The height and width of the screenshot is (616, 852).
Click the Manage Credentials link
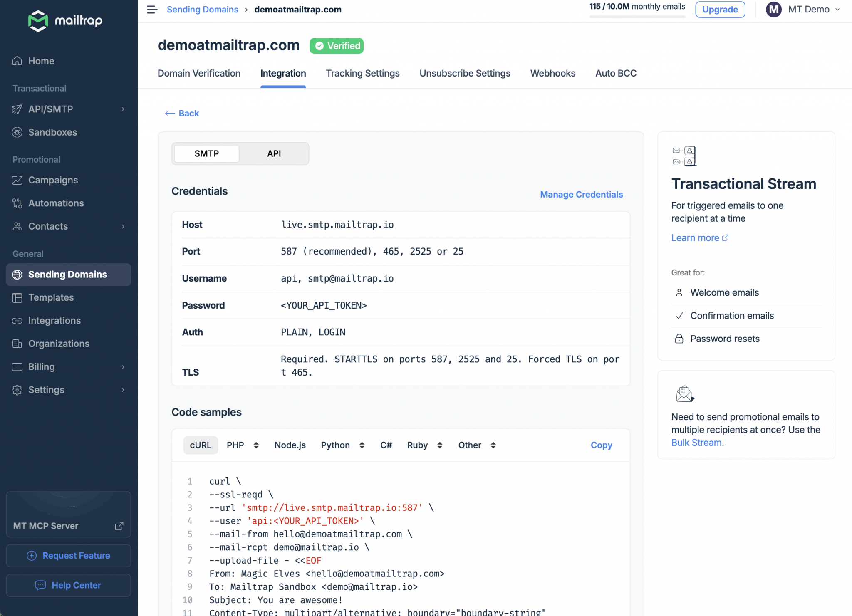581,194
